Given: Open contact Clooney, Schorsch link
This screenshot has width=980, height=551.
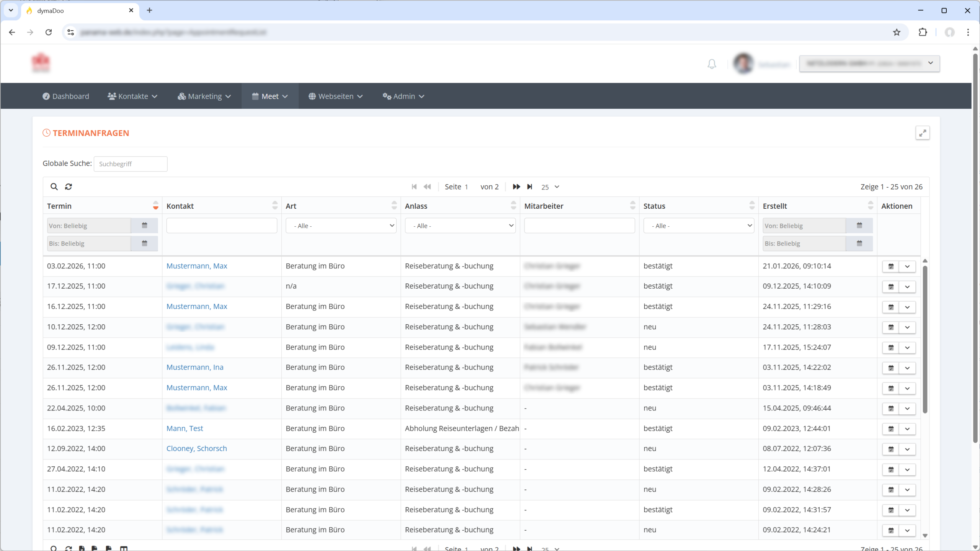Looking at the screenshot, I should tap(196, 448).
